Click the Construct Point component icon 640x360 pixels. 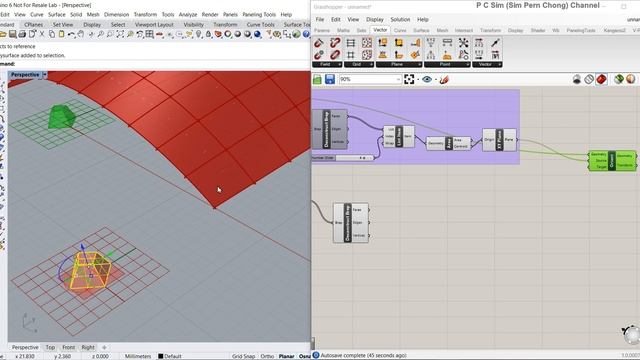pyautogui.click(x=431, y=42)
